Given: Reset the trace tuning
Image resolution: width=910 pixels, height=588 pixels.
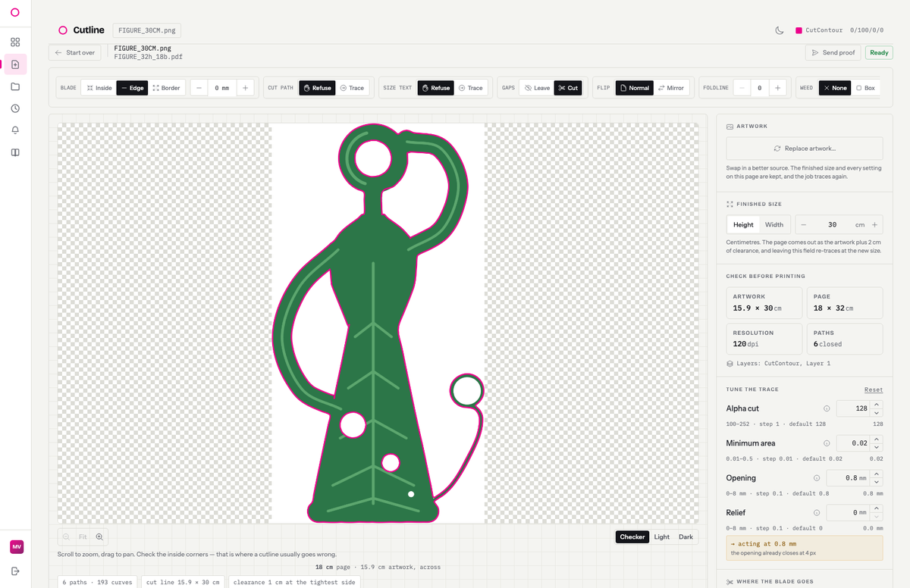Looking at the screenshot, I should 874,389.
